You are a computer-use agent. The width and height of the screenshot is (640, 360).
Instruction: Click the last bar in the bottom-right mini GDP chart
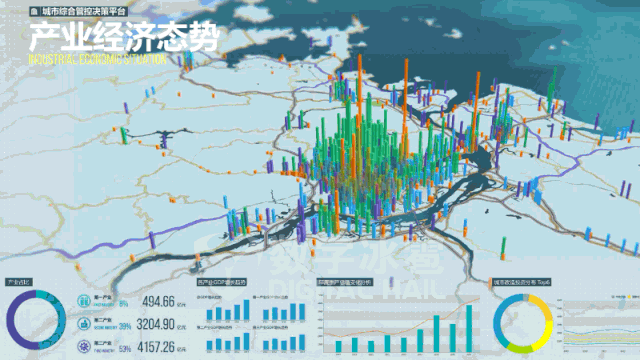pyautogui.click(x=302, y=343)
